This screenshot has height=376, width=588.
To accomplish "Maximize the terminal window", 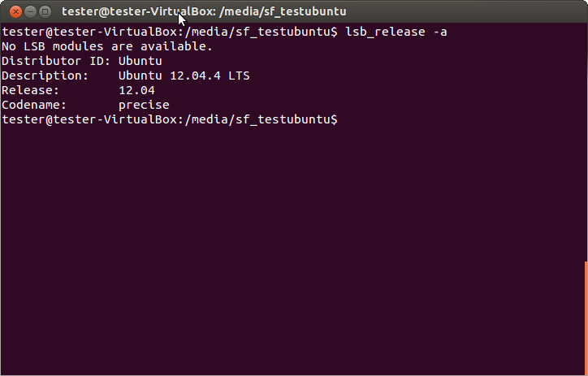I will [x=45, y=11].
